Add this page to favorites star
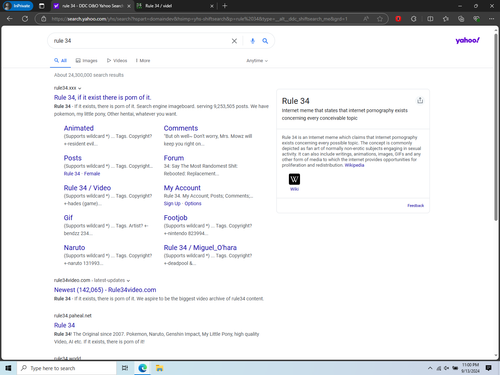Image resolution: width=500 pixels, height=375 pixels. coord(380,19)
